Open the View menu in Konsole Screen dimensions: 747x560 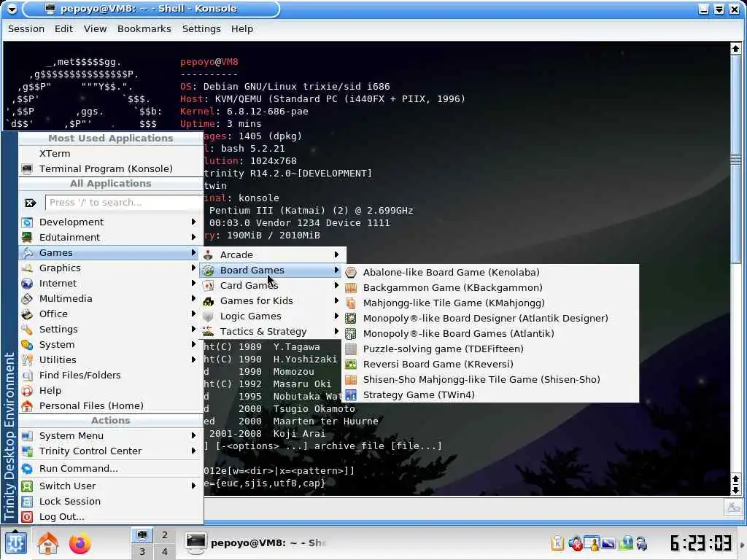(x=96, y=29)
